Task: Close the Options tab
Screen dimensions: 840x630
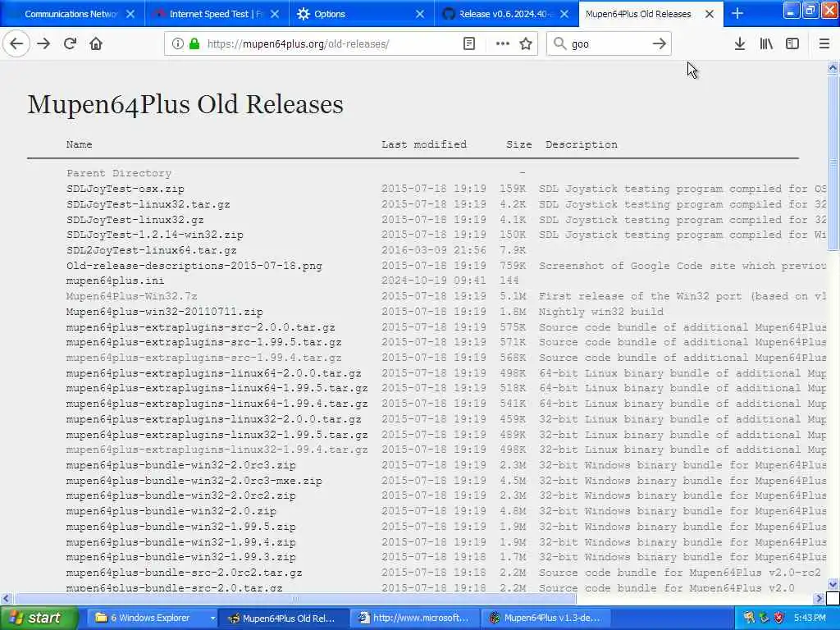Action: coord(420,14)
